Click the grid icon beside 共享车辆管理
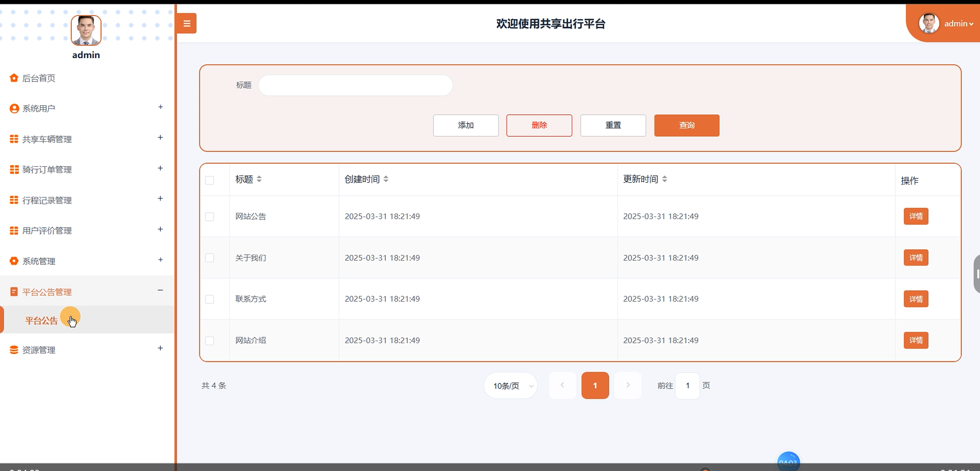The height and width of the screenshot is (471, 980). coord(14,139)
